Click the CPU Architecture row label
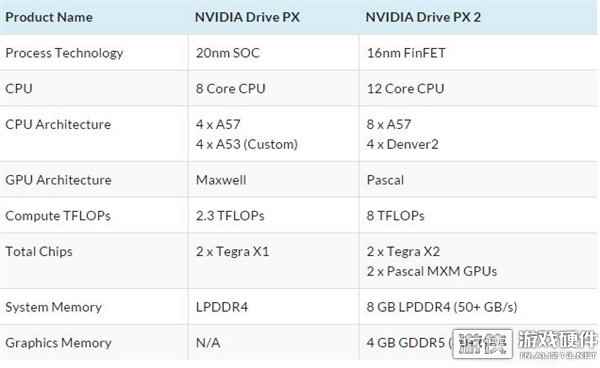The height and width of the screenshot is (368, 600). [x=58, y=124]
